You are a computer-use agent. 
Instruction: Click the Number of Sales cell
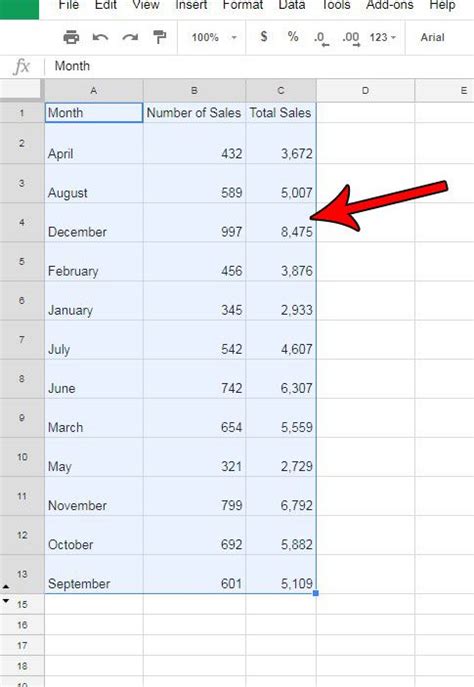(194, 113)
